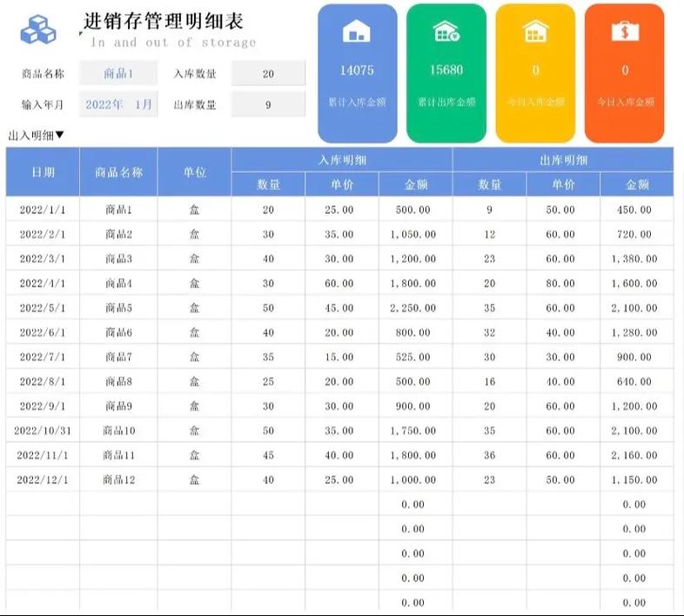Click 入库 amount 1,750.00 for 商品10
This screenshot has height=616, width=684.
point(416,430)
